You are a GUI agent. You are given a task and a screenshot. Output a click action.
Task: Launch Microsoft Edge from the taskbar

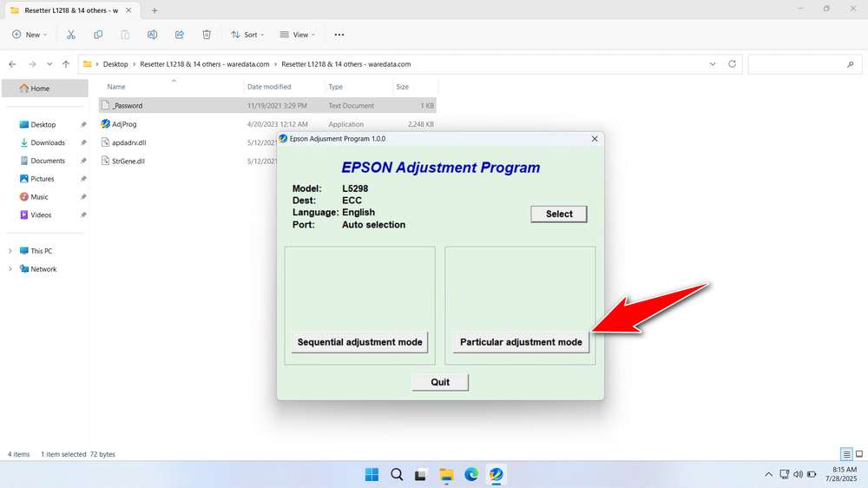[471, 474]
